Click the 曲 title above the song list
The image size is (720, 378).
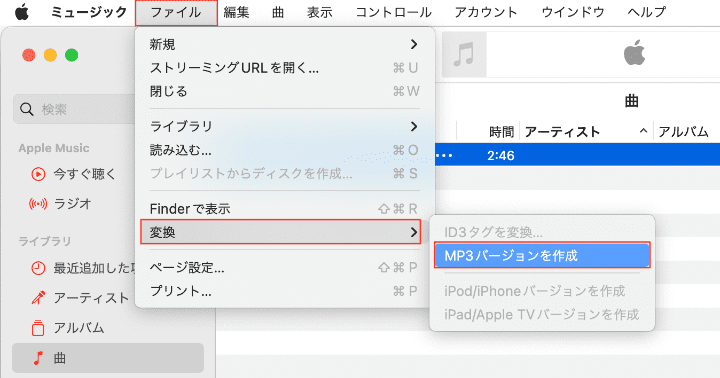pos(631,101)
